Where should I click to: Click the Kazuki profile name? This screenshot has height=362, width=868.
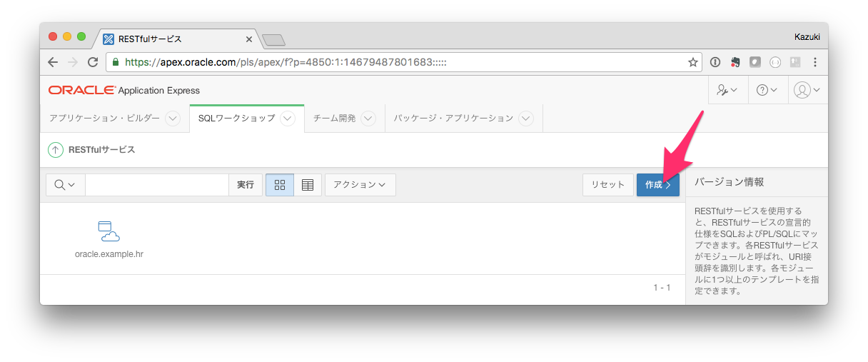(807, 36)
